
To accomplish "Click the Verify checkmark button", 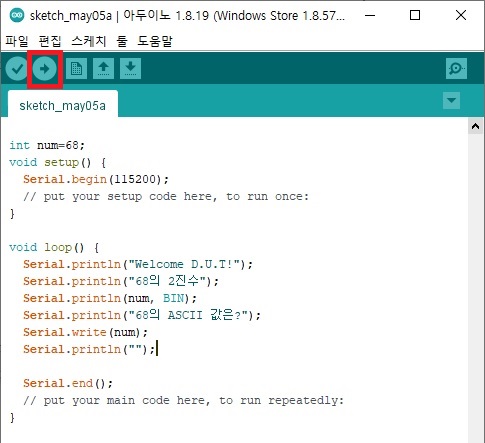I will coord(17,69).
